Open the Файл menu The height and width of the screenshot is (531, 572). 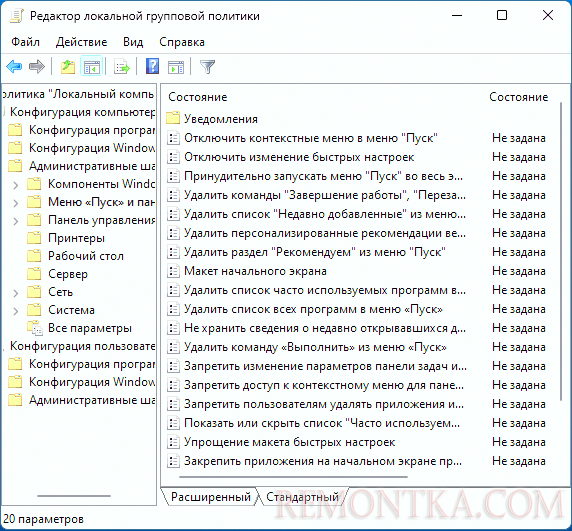coord(25,42)
